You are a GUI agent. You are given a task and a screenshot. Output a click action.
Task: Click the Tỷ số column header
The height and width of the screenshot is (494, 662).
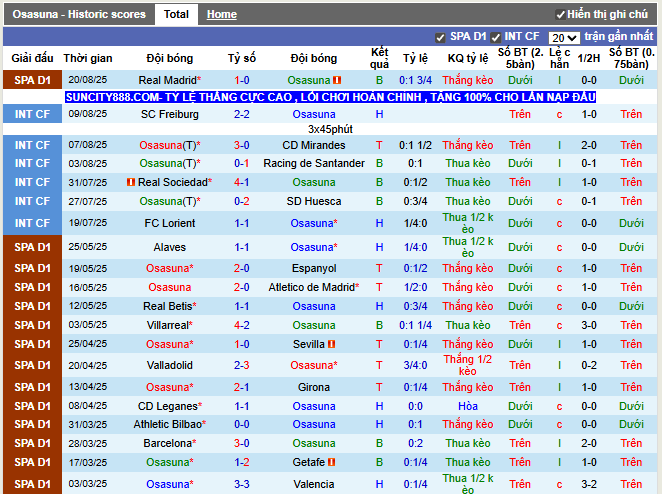pos(241,58)
